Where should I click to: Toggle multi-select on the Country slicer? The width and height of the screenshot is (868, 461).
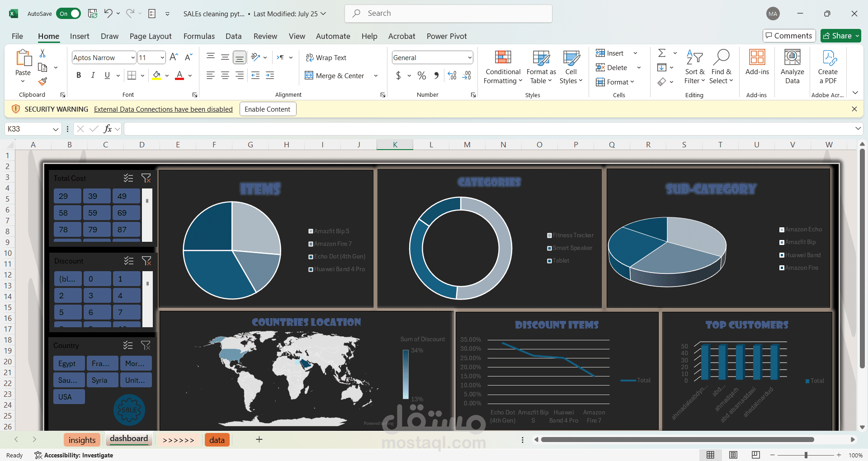(x=128, y=345)
